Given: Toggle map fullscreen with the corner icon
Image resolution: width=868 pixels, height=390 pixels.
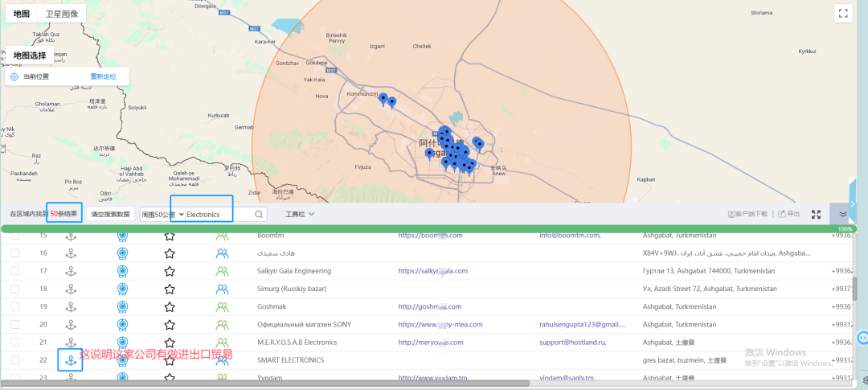Looking at the screenshot, I should (843, 14).
